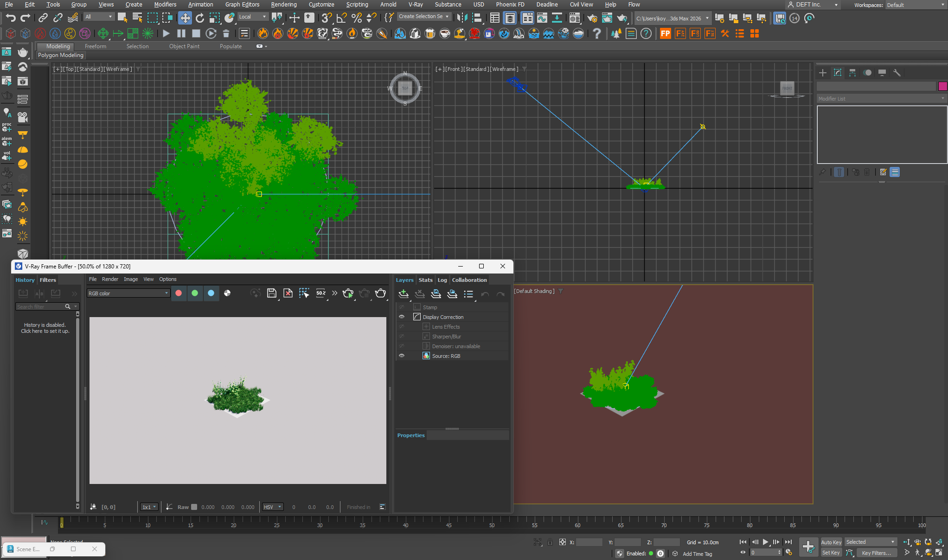Toggle Source: RGB layer visibility

pos(402,356)
